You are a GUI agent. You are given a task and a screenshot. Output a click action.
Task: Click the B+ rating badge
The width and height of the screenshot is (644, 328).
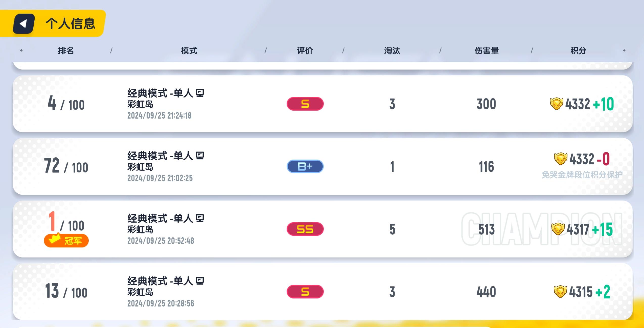click(x=305, y=166)
